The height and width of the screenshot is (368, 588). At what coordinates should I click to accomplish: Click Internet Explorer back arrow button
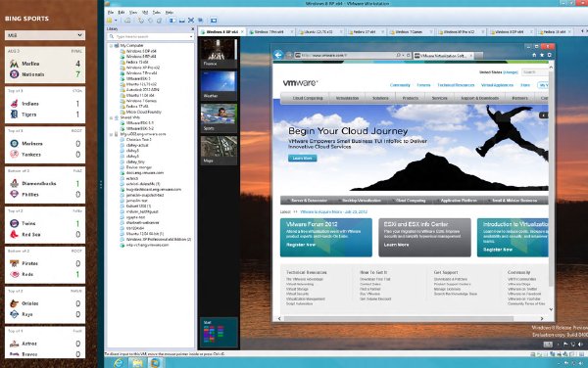[278, 55]
